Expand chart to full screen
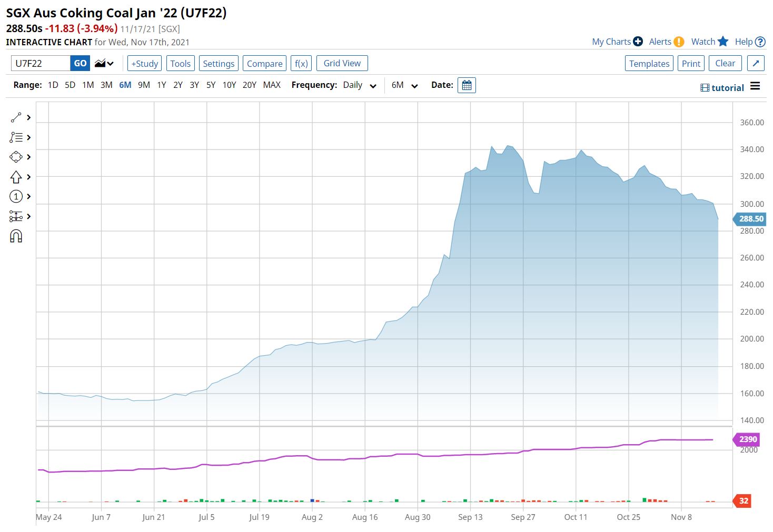This screenshot has height=532, width=773. 756,64
